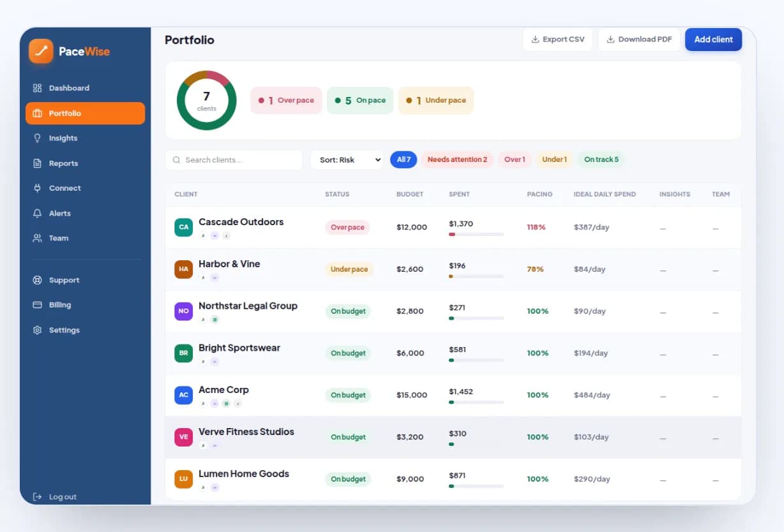Open Dashboard from the sidebar
The image size is (784, 532).
pyautogui.click(x=85, y=88)
